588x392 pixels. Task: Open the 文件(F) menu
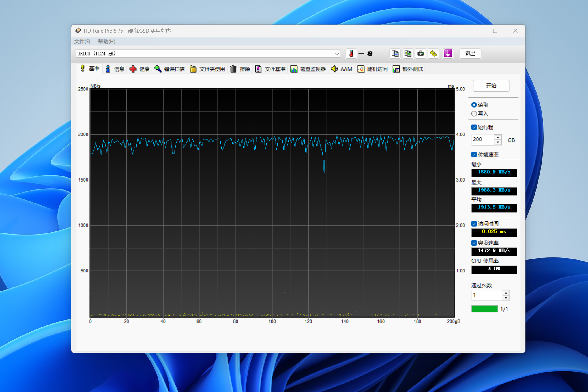click(82, 42)
